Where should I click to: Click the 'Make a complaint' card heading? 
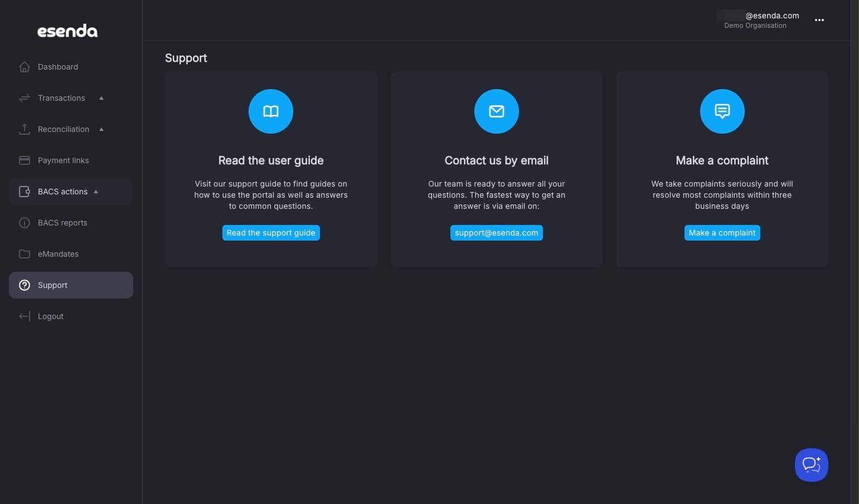point(722,160)
